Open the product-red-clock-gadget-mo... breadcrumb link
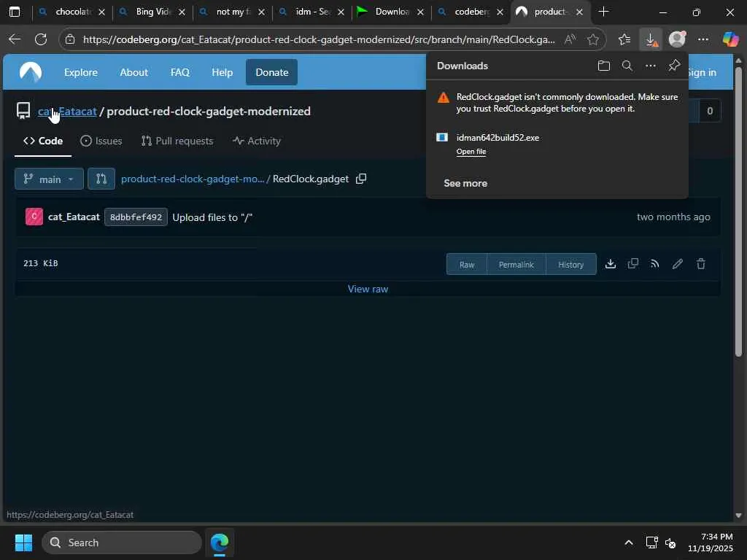This screenshot has width=747, height=560. click(x=193, y=179)
